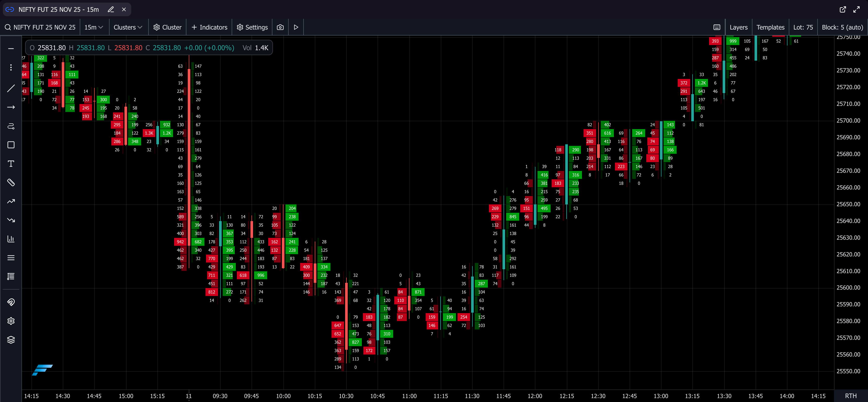Change Lot: 75 setting
This screenshot has width=868, height=402.
pyautogui.click(x=803, y=27)
